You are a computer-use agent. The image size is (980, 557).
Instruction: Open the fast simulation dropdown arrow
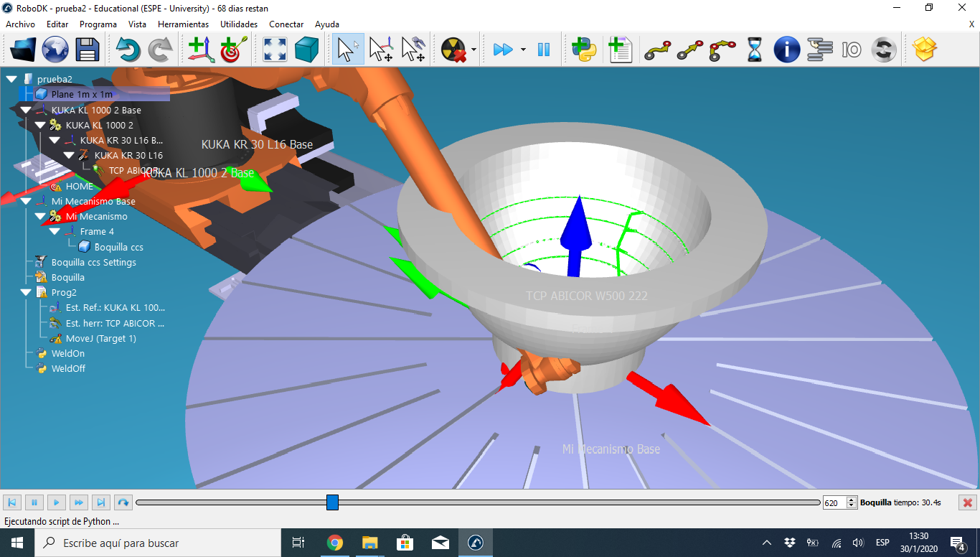click(523, 50)
